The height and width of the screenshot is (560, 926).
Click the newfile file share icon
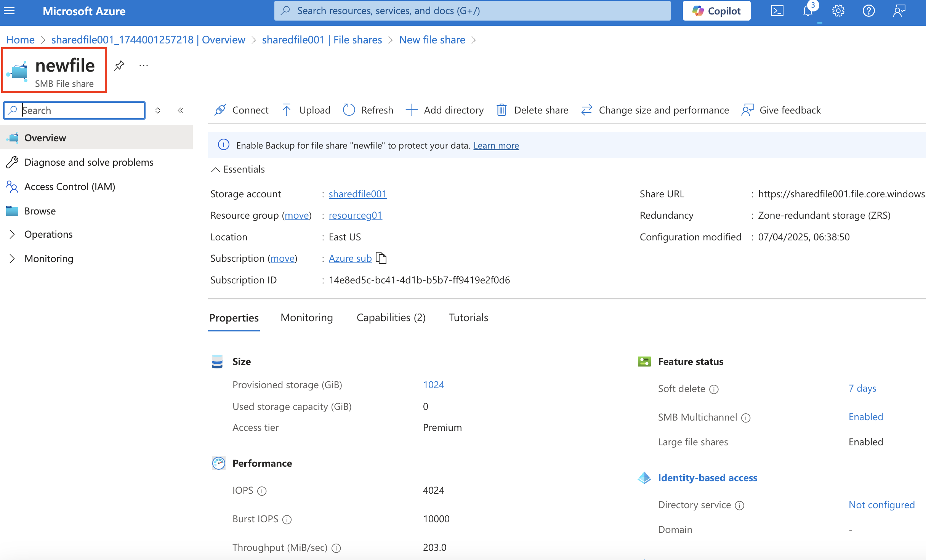tap(18, 71)
